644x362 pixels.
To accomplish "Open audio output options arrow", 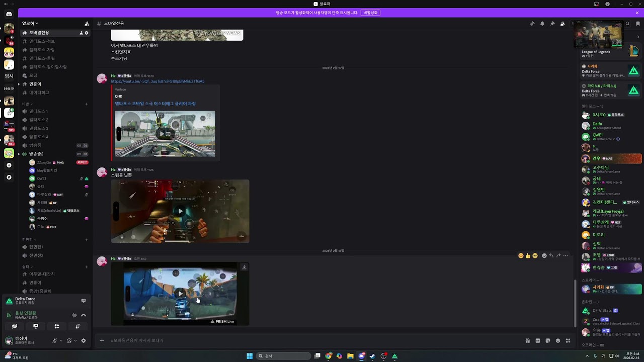I will [75, 340].
